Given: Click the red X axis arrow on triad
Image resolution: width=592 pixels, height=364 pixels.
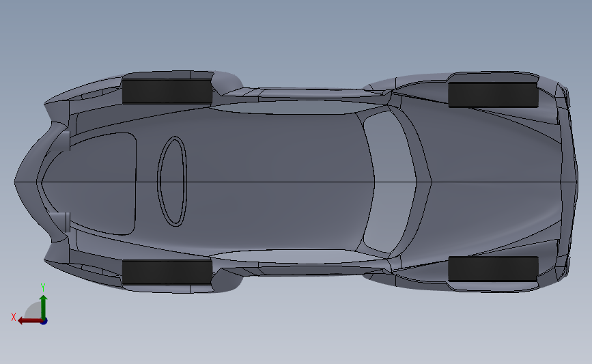Looking at the screenshot, I should (x=29, y=321).
